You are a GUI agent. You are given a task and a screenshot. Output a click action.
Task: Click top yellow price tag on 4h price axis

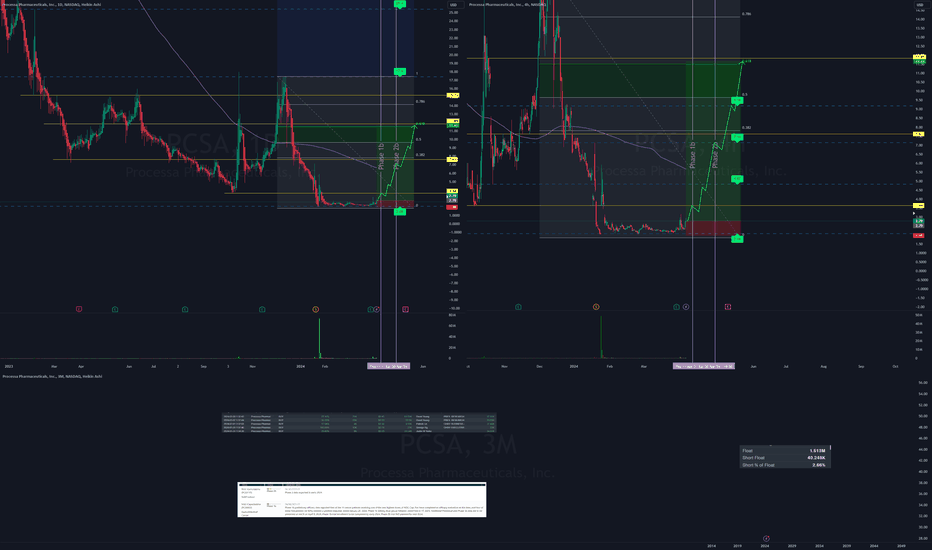point(920,57)
